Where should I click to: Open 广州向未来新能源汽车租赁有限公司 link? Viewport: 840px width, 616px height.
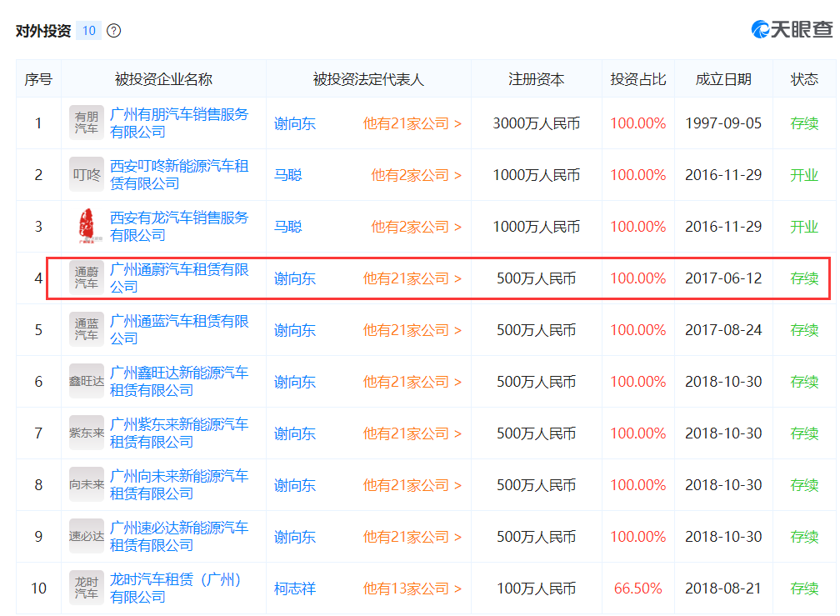(179, 485)
